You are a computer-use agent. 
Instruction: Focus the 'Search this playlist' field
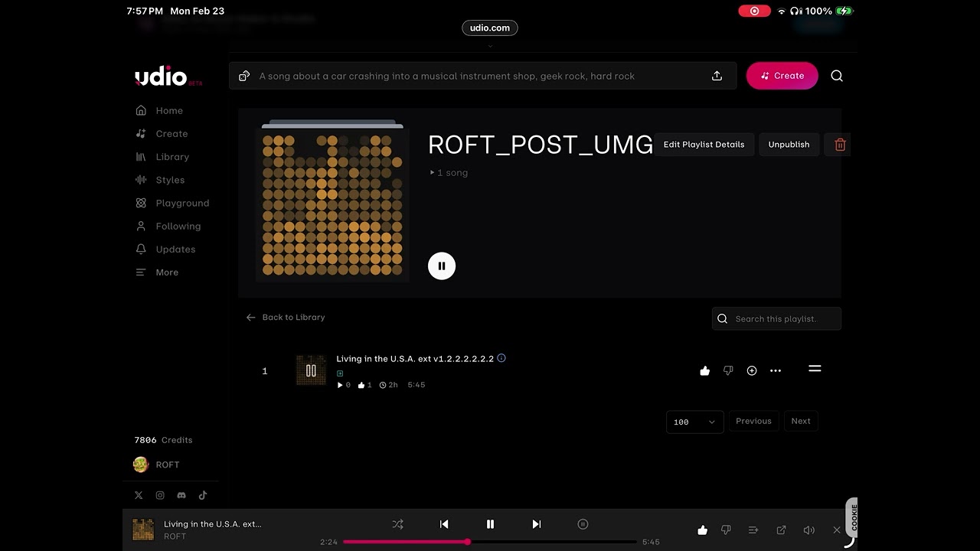point(776,318)
